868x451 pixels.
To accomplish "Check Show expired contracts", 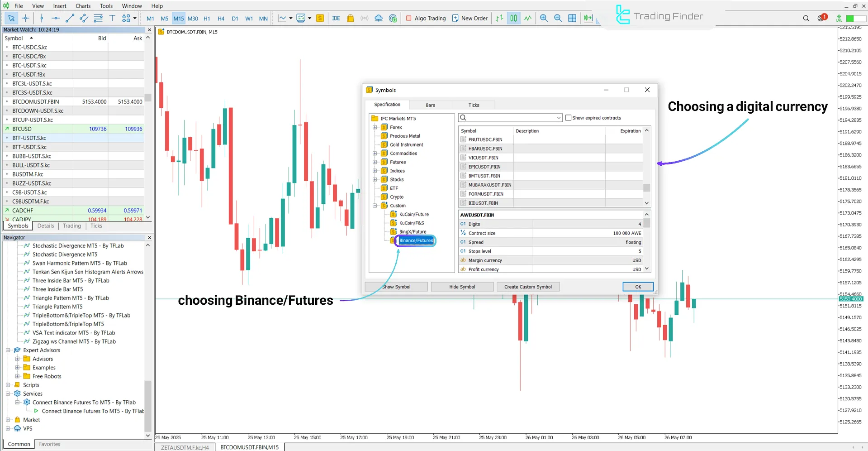I will (x=568, y=118).
